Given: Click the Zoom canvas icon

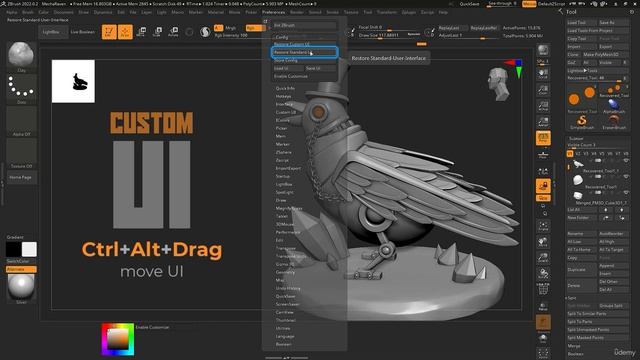Looking at the screenshot, I should tap(543, 90).
